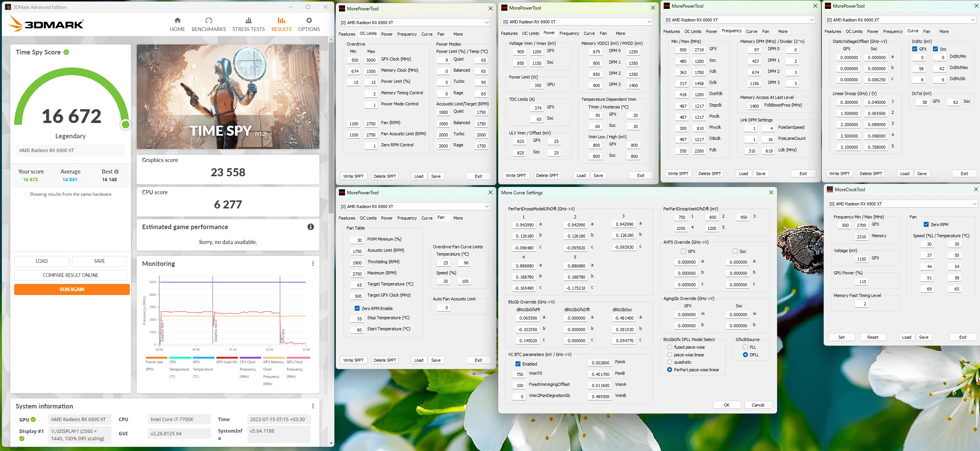Select the quadratic DFLL model option
980x451 pixels.
pyautogui.click(x=669, y=362)
